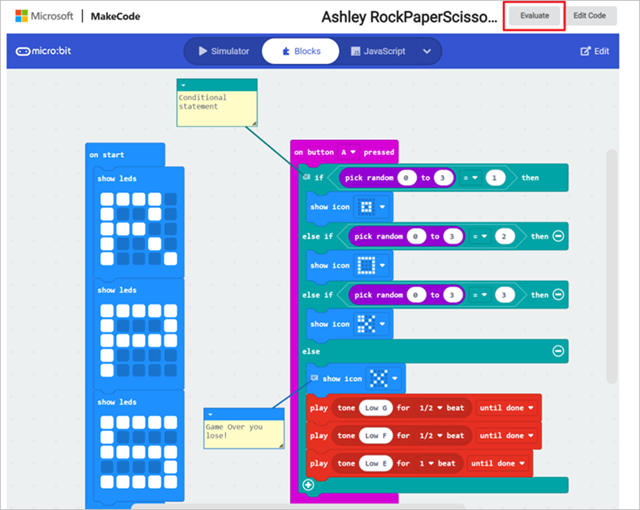The image size is (640, 510).
Task: Click the Low E tone value field
Action: point(376,463)
